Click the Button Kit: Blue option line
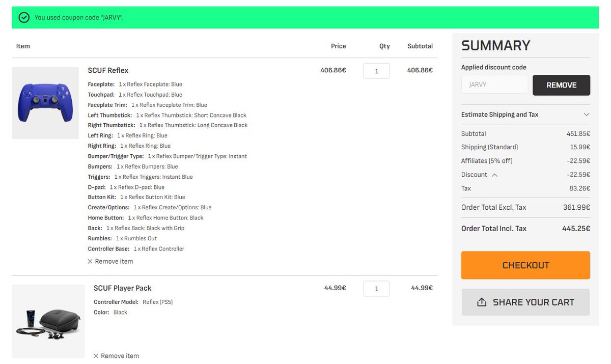The width and height of the screenshot is (611, 364). tap(136, 197)
